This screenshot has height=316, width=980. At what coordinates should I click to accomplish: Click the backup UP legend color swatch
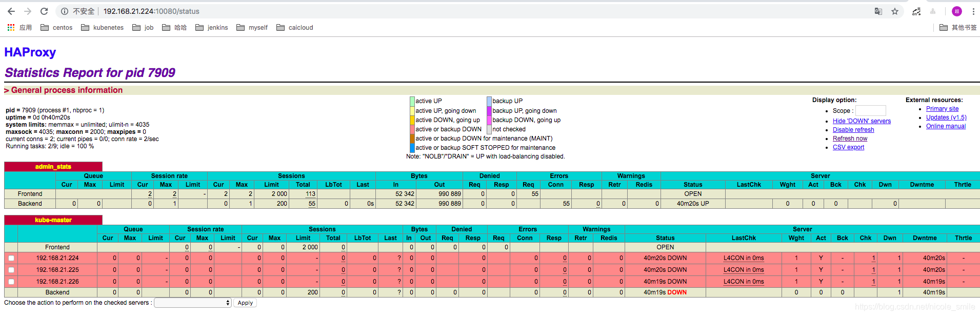(x=489, y=101)
